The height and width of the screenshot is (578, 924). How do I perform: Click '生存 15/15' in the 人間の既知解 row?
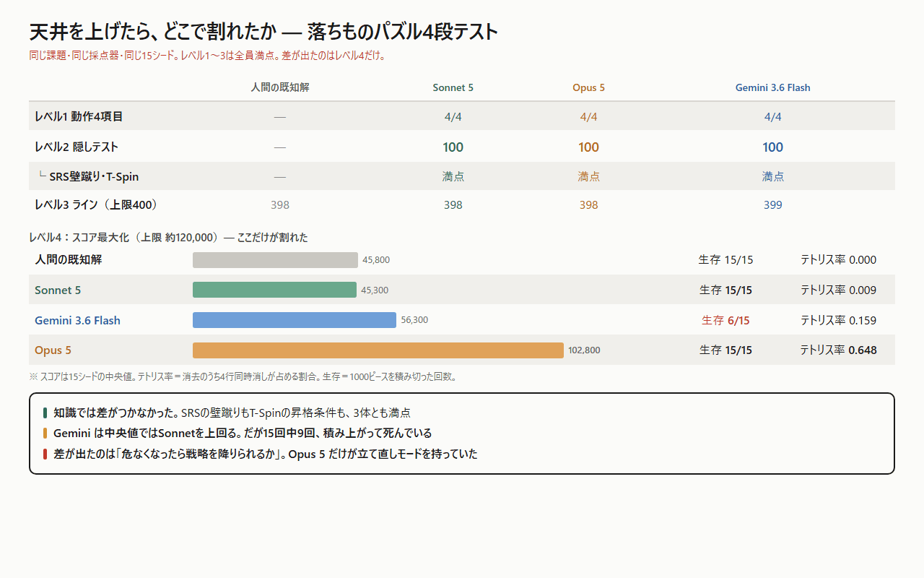(725, 260)
